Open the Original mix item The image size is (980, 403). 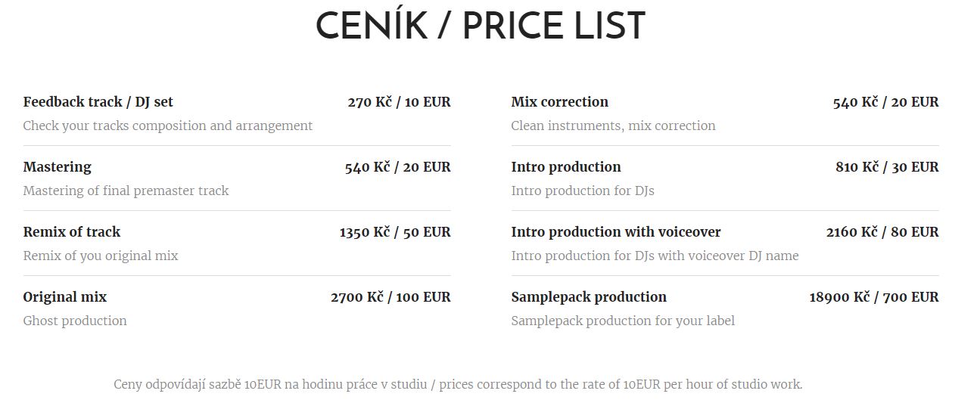coord(65,297)
